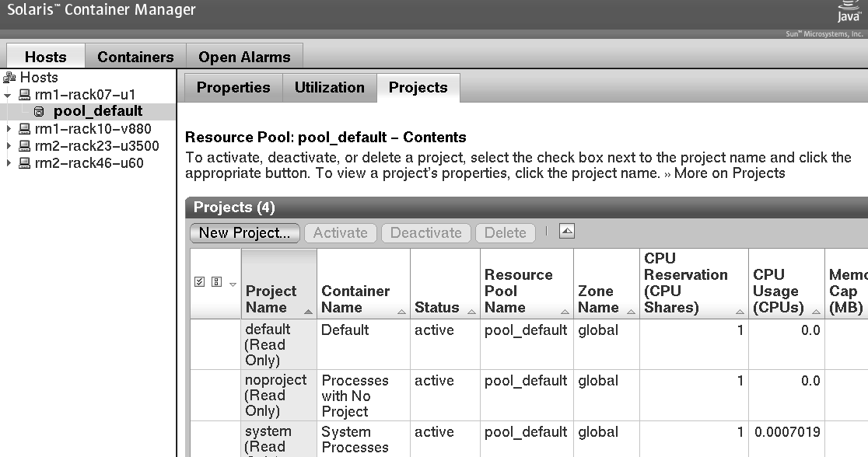Sort by CPU Usage column arrow
868x457 pixels.
click(x=816, y=312)
